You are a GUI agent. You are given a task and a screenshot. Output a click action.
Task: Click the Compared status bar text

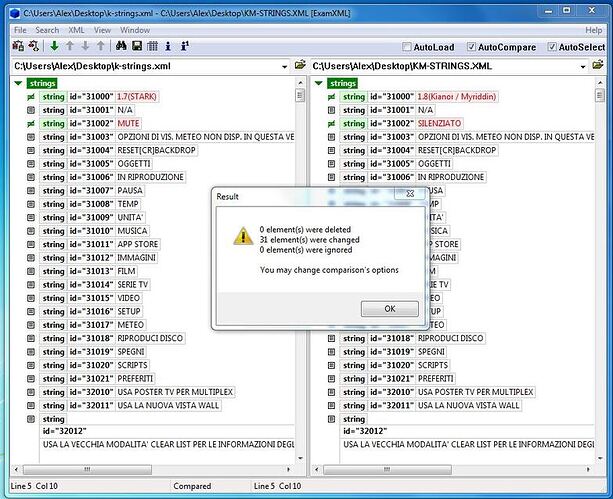[x=192, y=486]
